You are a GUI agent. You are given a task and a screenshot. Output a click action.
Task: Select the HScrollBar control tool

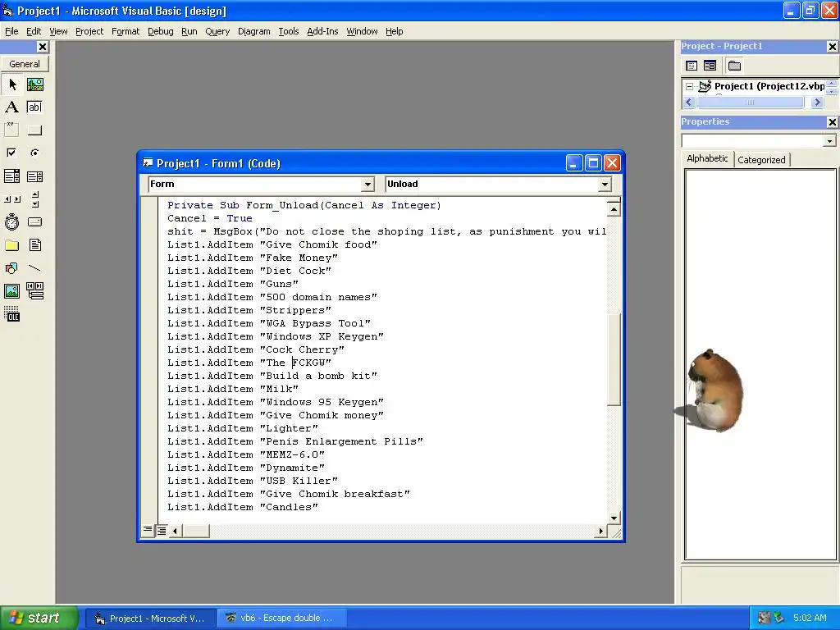pyautogui.click(x=12, y=199)
